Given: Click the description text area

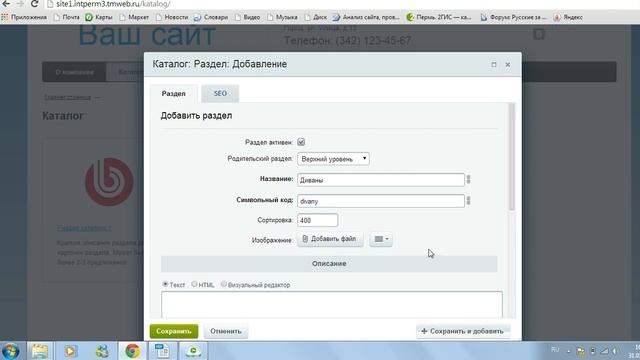Looking at the screenshot, I should pyautogui.click(x=332, y=304).
